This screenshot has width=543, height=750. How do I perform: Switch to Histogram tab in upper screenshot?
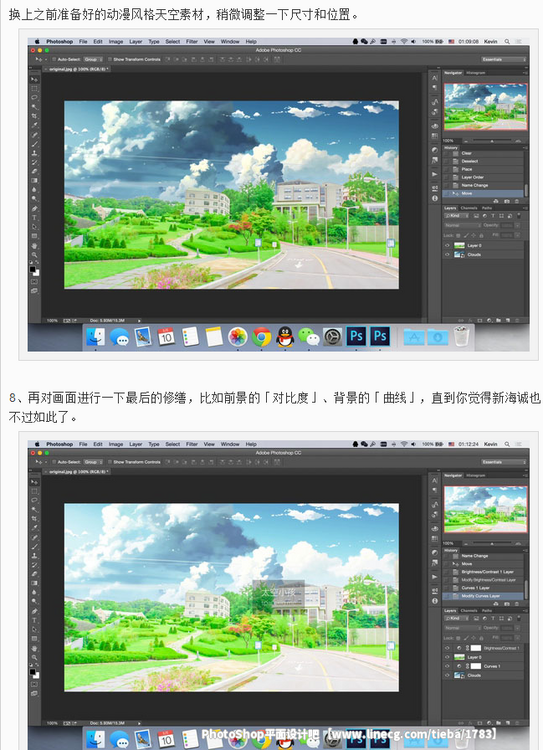[x=476, y=73]
